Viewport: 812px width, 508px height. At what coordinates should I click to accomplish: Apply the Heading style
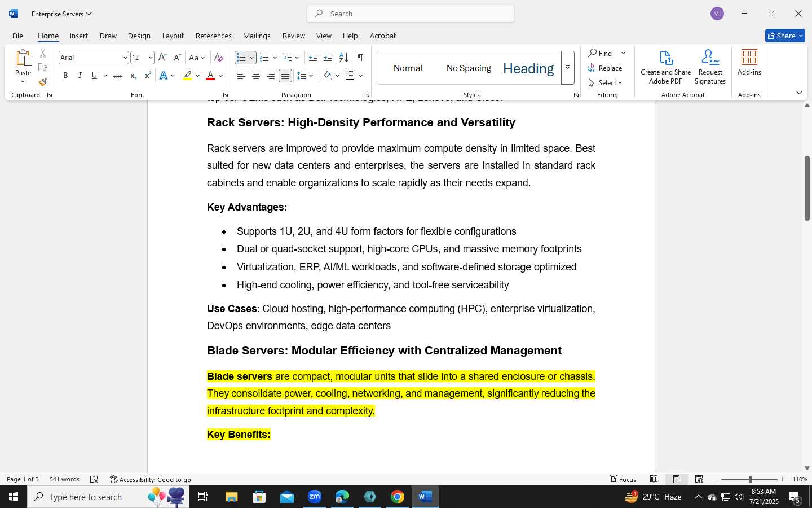tap(528, 68)
